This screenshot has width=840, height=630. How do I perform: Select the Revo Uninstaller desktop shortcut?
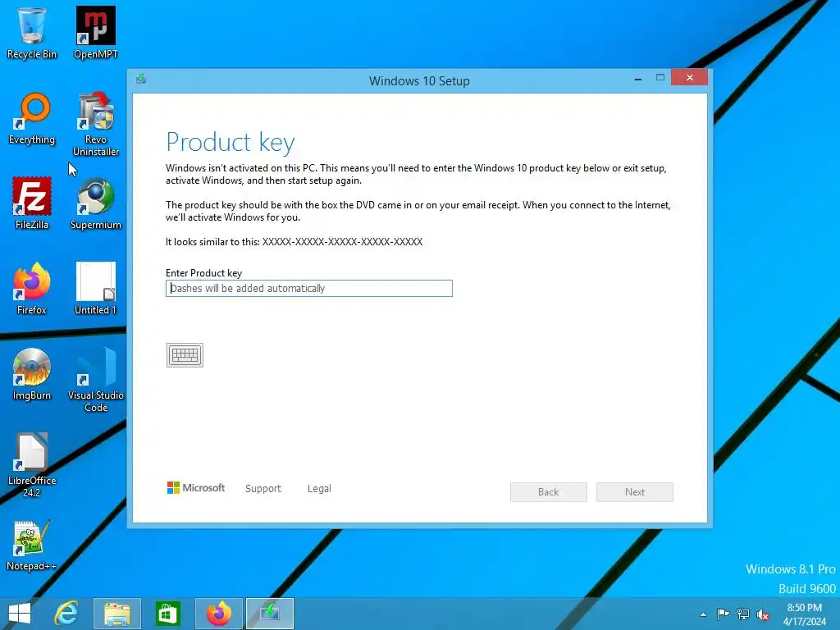[x=96, y=125]
